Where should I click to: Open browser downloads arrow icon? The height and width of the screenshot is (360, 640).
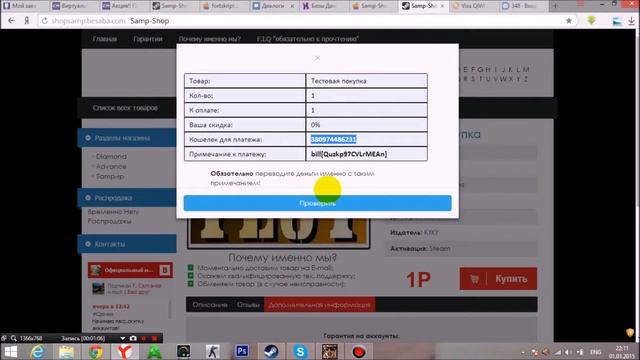coord(631,21)
